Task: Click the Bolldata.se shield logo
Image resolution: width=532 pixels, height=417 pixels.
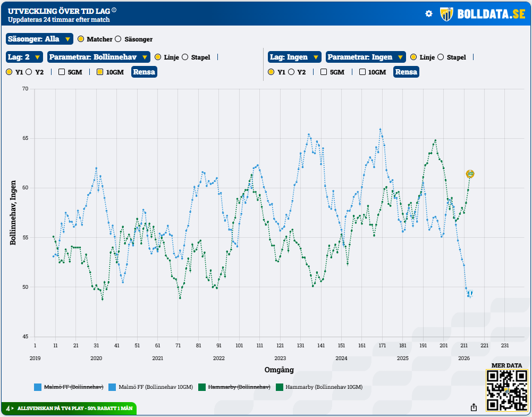Action: 446,14
